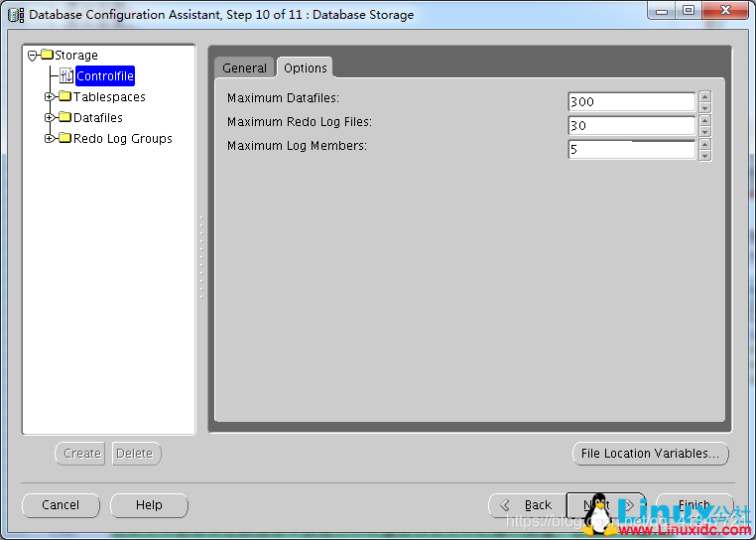Expand the Tablespaces node

[50, 97]
